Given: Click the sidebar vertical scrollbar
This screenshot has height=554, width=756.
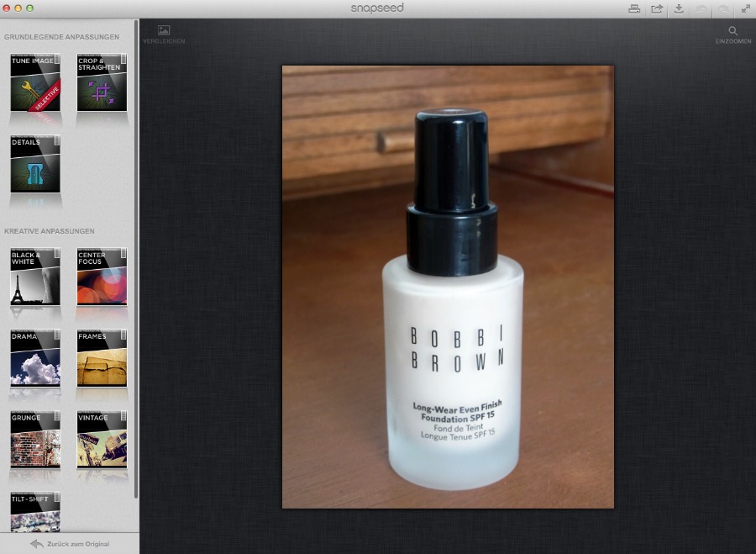Looking at the screenshot, I should point(136,259).
